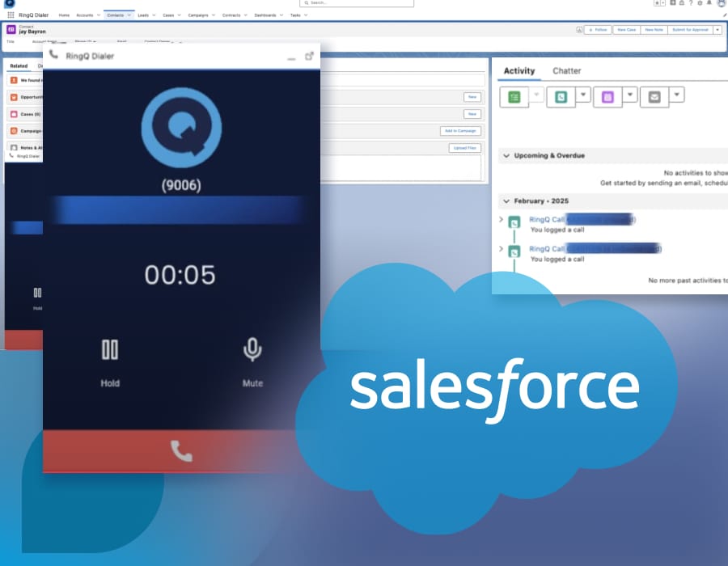Click the Search field at the top
Viewport: 728px width, 566px height.
356,3
